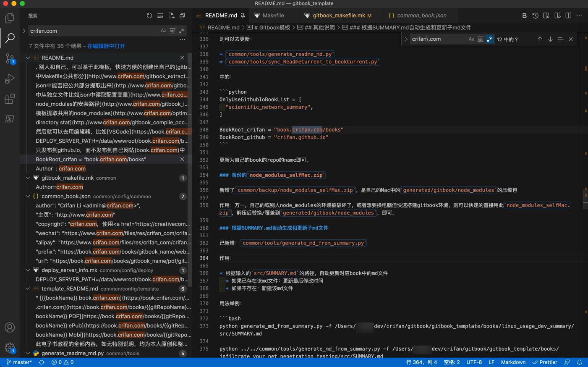Split the editor right
The height and width of the screenshot is (367, 588).
click(x=568, y=16)
